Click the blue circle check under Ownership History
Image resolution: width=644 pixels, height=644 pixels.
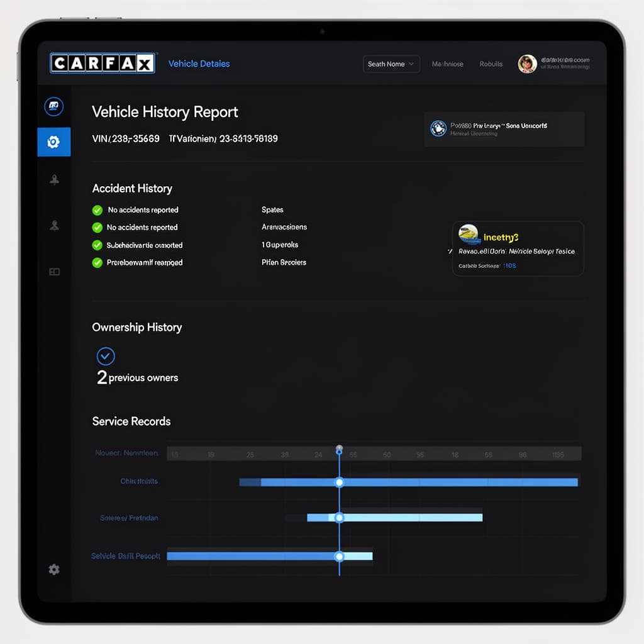(106, 356)
